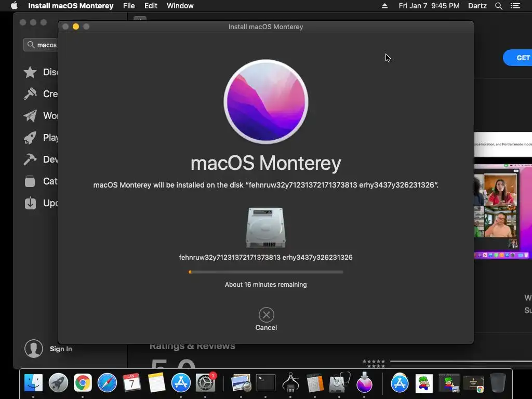Open Notes from the Dock

tap(156, 383)
